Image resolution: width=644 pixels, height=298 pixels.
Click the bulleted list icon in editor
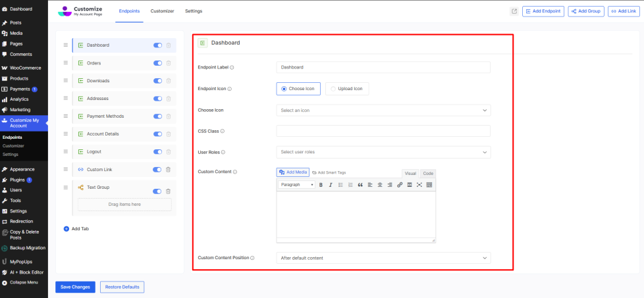[340, 185]
